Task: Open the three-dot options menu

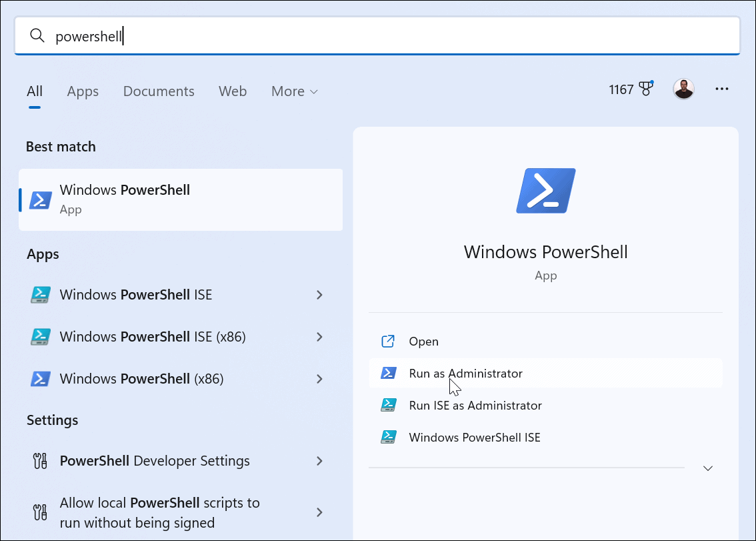Action: pos(722,88)
